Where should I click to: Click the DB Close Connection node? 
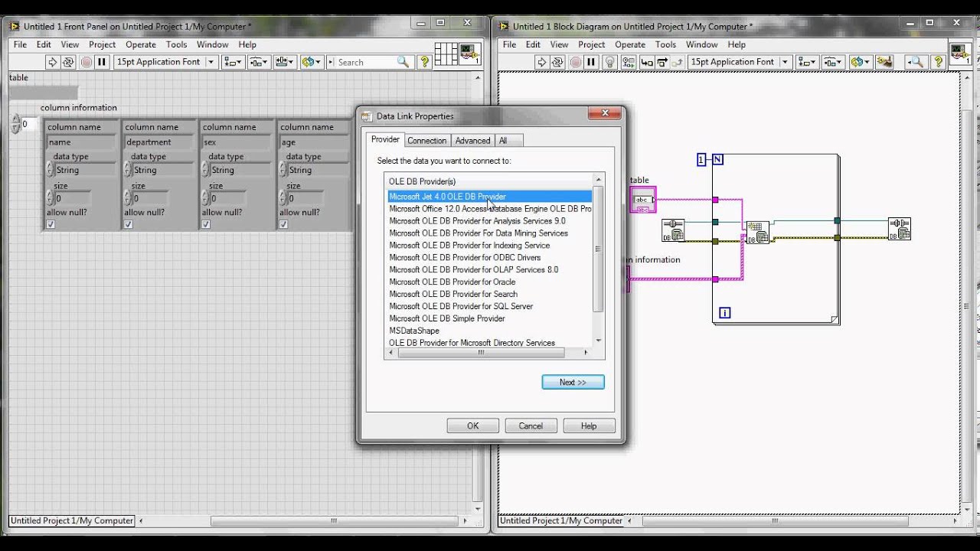tap(899, 230)
